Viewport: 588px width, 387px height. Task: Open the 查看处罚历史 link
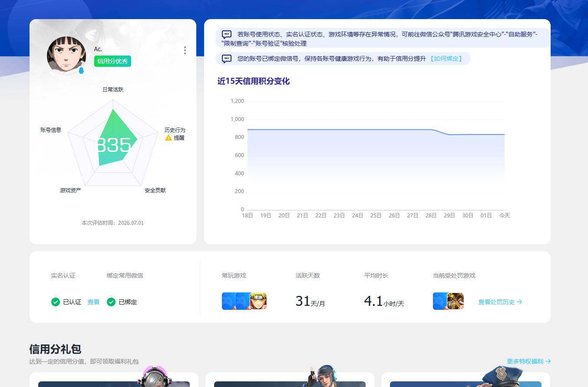pos(500,302)
